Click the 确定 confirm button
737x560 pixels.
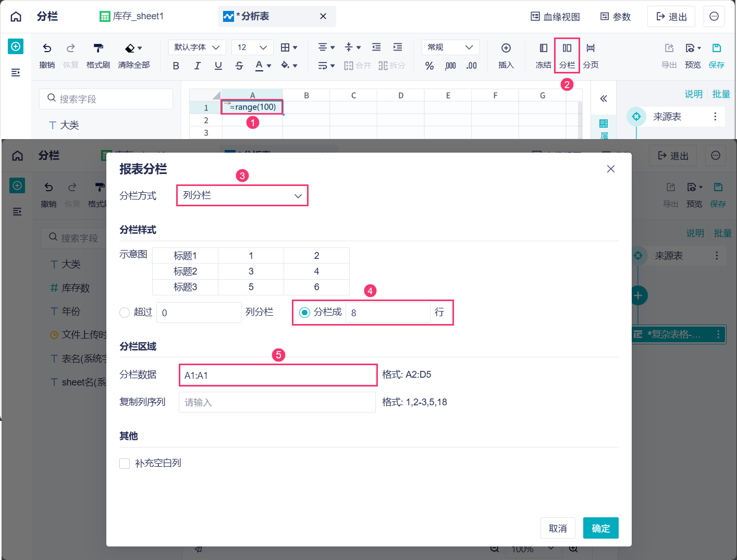click(x=601, y=528)
